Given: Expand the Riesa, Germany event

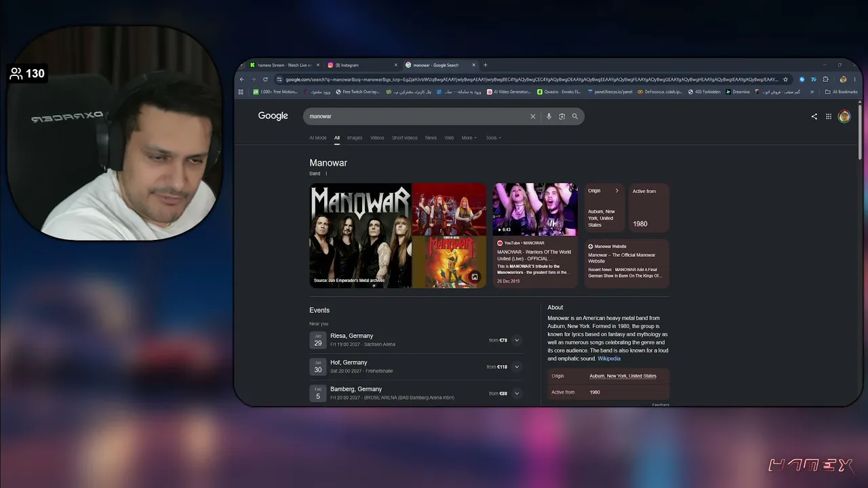Looking at the screenshot, I should 517,340.
